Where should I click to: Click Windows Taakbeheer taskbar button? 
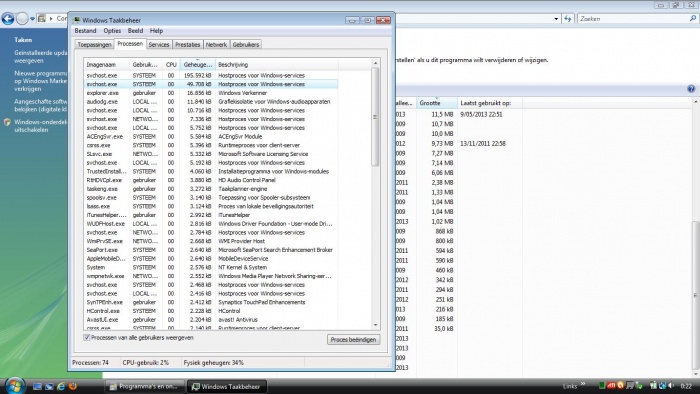point(226,386)
